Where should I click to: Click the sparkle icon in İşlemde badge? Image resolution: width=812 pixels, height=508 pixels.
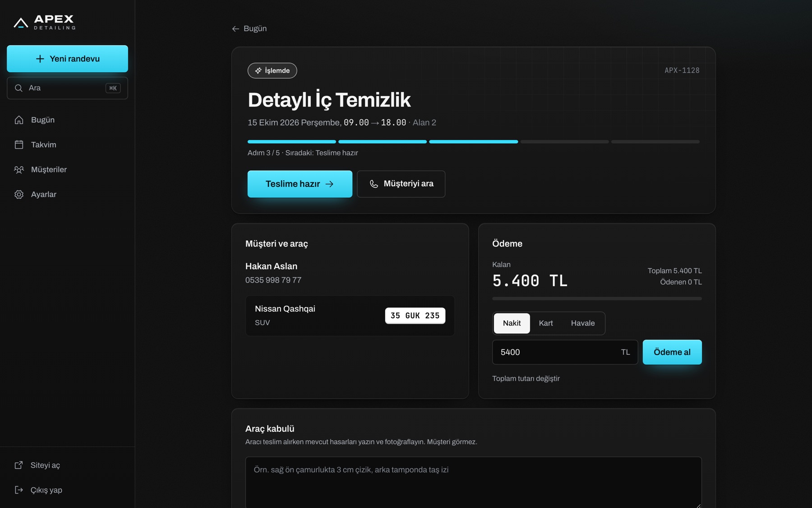pyautogui.click(x=258, y=70)
